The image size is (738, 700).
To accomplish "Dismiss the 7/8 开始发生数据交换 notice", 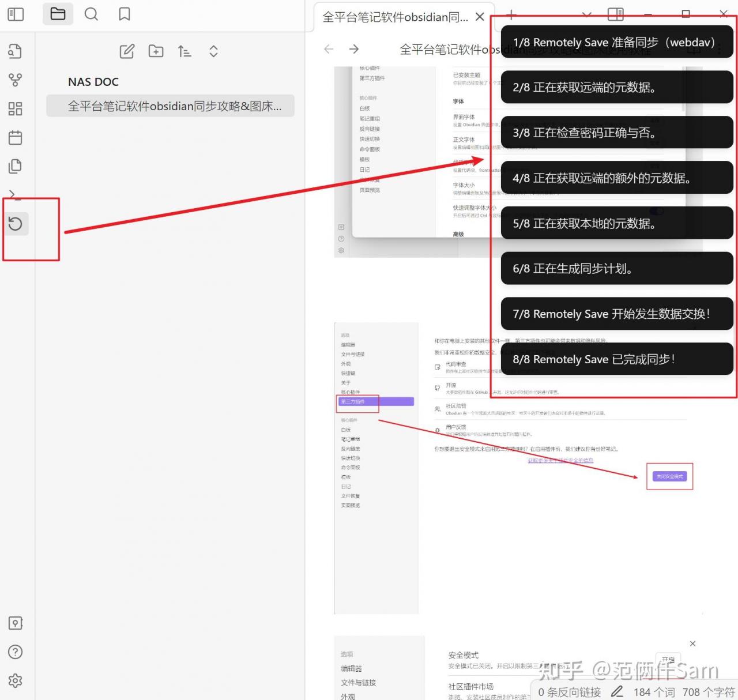I will pyautogui.click(x=617, y=314).
